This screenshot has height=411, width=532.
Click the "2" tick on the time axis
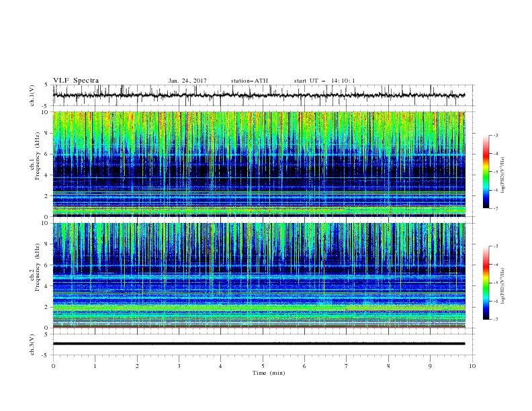tap(137, 366)
